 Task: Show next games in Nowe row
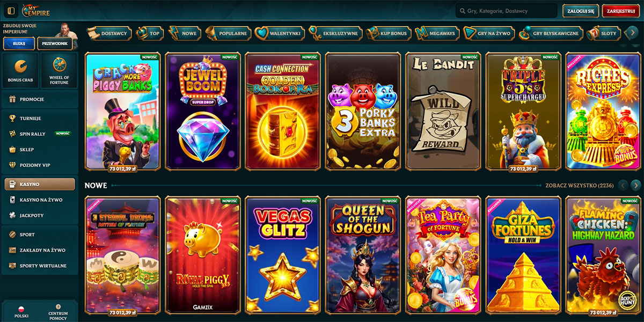(636, 185)
